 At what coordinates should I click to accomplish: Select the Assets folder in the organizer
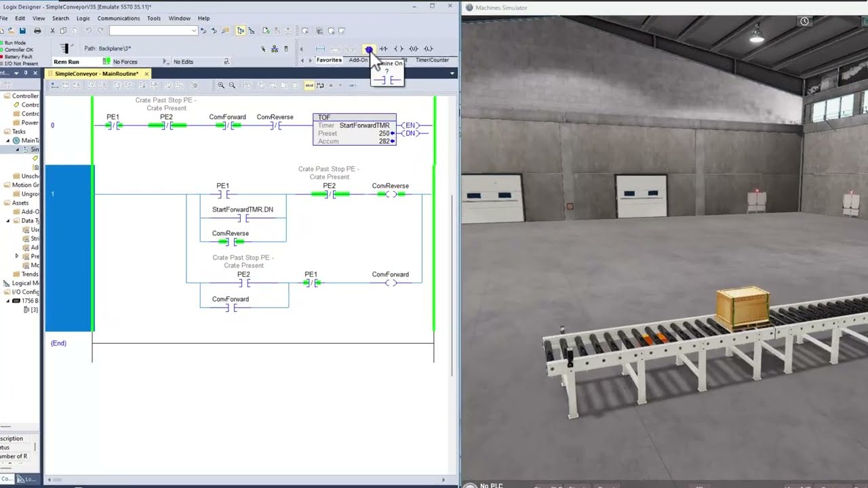(20, 203)
